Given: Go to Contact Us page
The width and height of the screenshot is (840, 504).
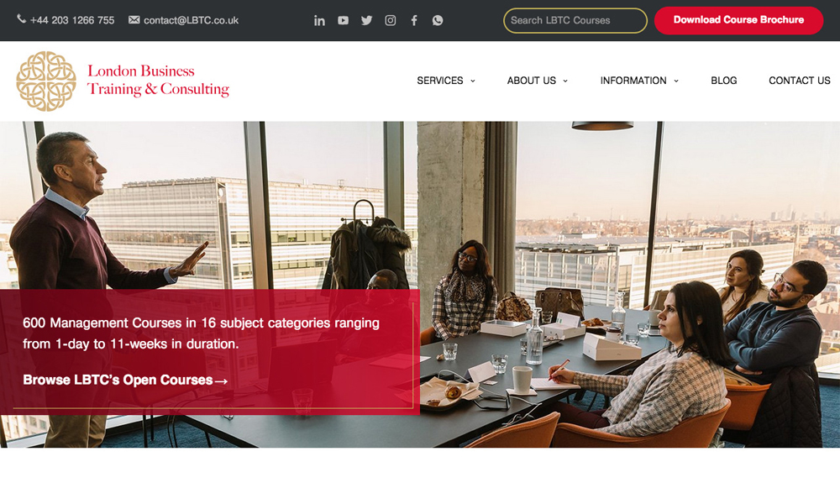Looking at the screenshot, I should pos(800,81).
